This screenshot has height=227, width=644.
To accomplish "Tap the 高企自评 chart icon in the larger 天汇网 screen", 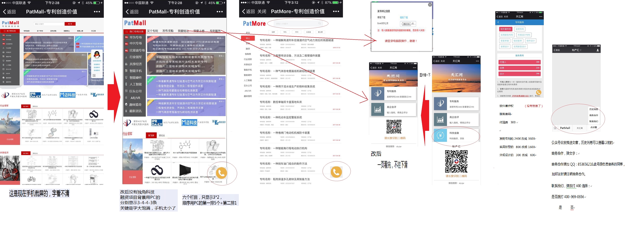I will click(440, 120).
